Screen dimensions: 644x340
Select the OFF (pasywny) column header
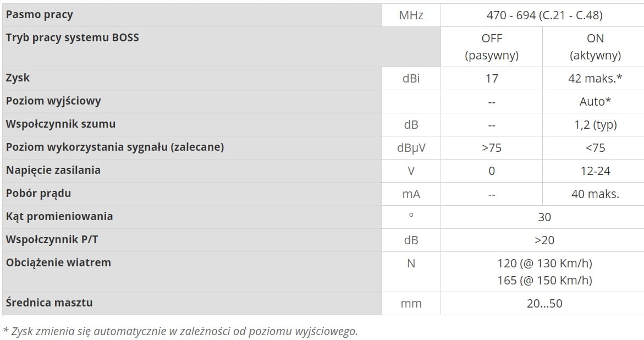(x=491, y=47)
